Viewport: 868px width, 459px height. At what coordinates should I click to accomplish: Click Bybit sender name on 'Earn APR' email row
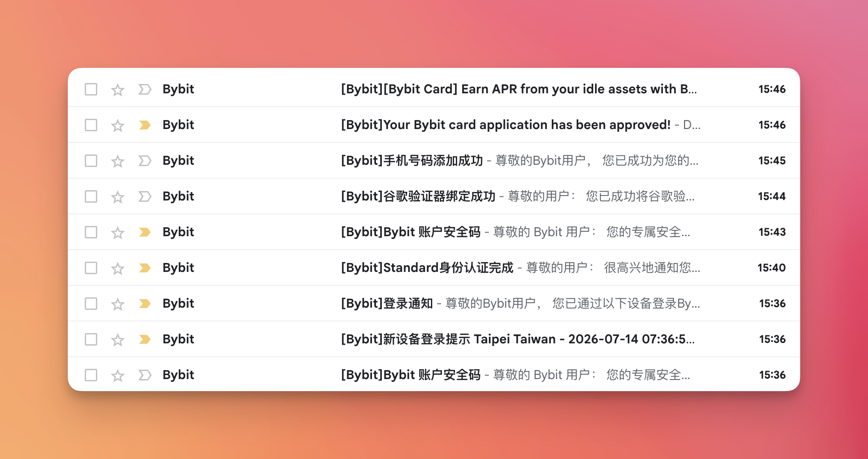178,89
